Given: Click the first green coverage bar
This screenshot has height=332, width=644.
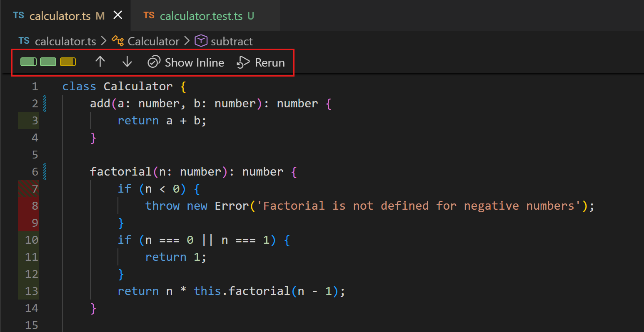Looking at the screenshot, I should pyautogui.click(x=28, y=62).
